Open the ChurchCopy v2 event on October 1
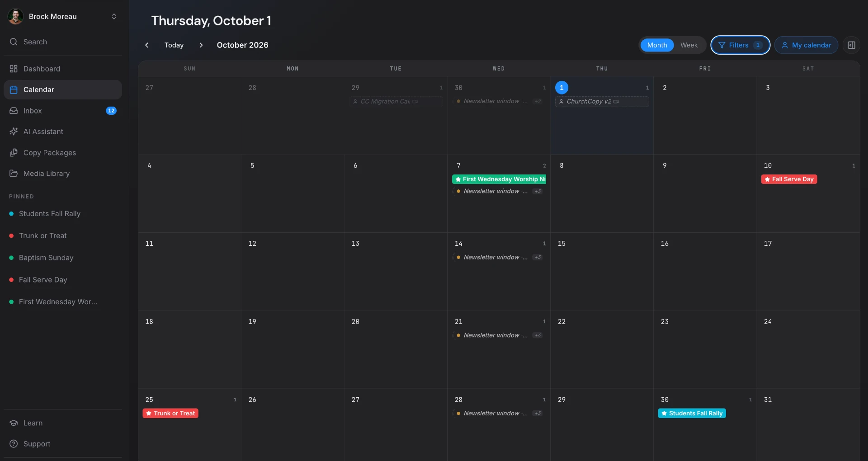Image resolution: width=868 pixels, height=461 pixels. coord(602,102)
